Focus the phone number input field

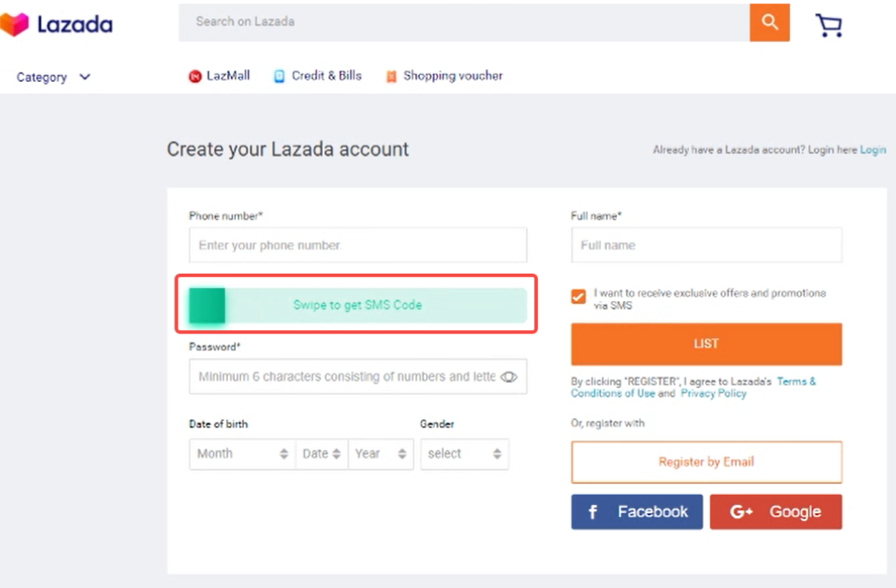point(357,246)
